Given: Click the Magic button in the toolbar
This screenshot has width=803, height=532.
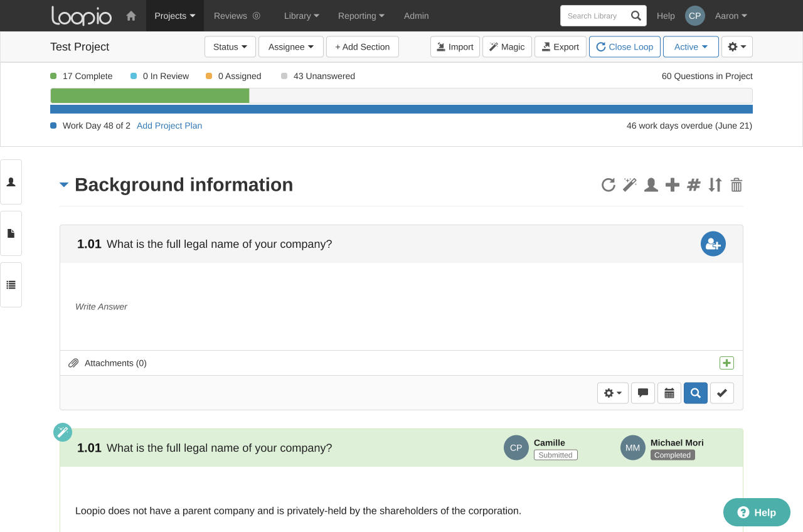Looking at the screenshot, I should (x=507, y=46).
